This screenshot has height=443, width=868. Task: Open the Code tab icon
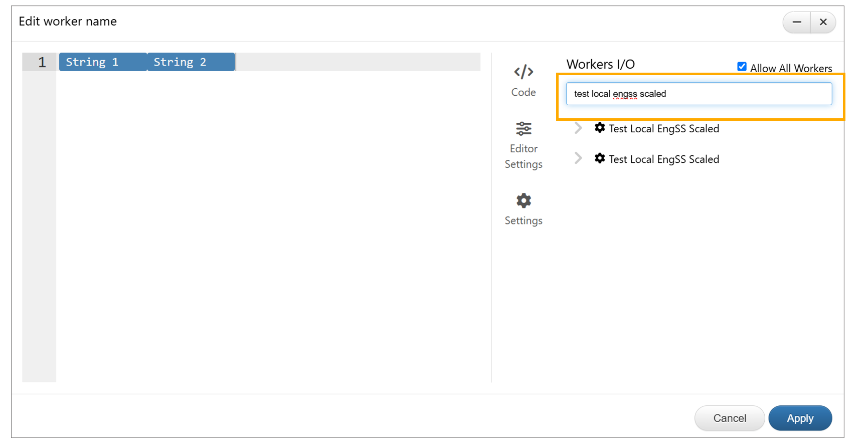tap(523, 72)
